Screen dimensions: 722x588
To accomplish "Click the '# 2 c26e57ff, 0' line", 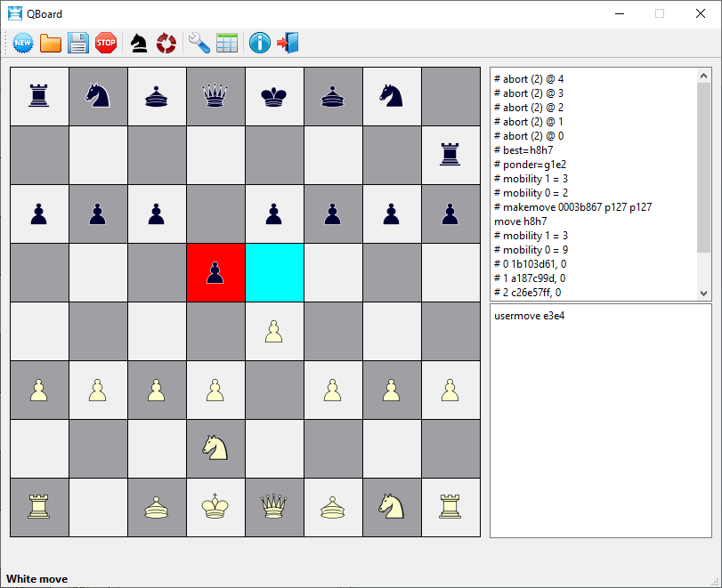I will coord(527,293).
